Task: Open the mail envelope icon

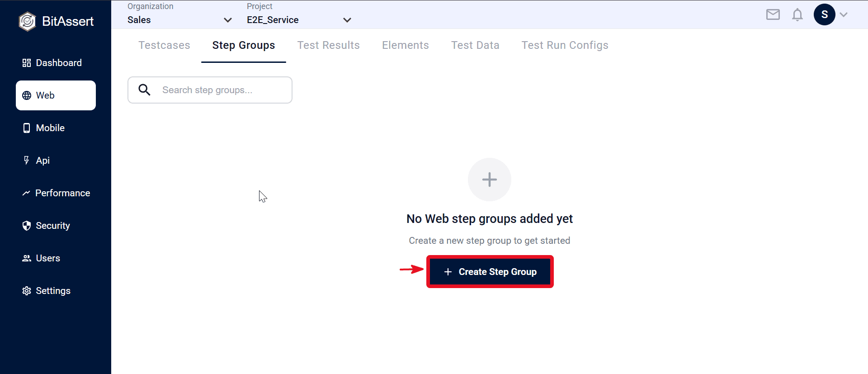Action: (x=773, y=15)
